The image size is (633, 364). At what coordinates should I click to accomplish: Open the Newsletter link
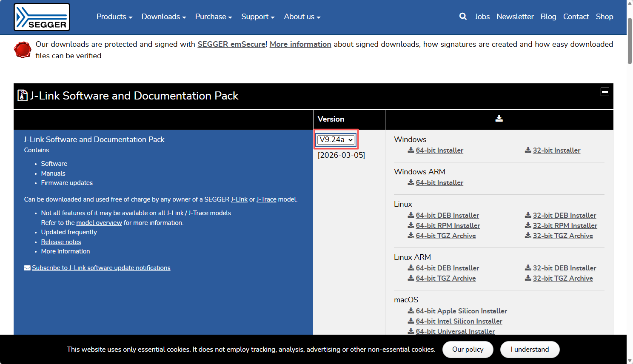tap(515, 17)
